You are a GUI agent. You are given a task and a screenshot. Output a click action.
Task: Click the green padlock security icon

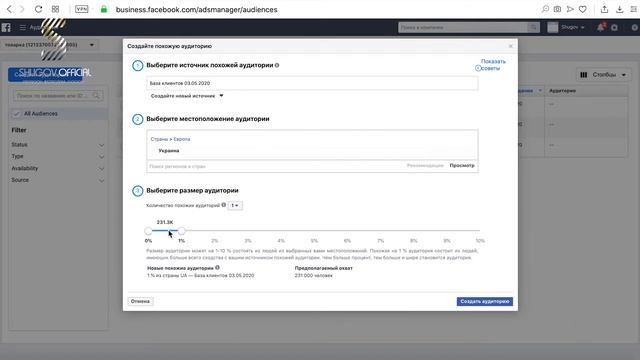pyautogui.click(x=104, y=9)
